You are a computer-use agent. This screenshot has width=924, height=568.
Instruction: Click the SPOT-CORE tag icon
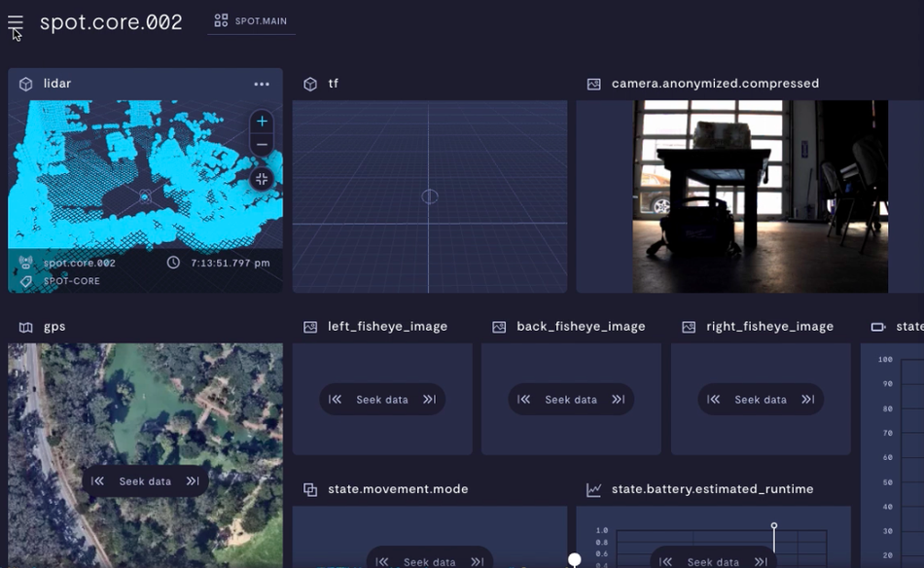click(x=26, y=281)
